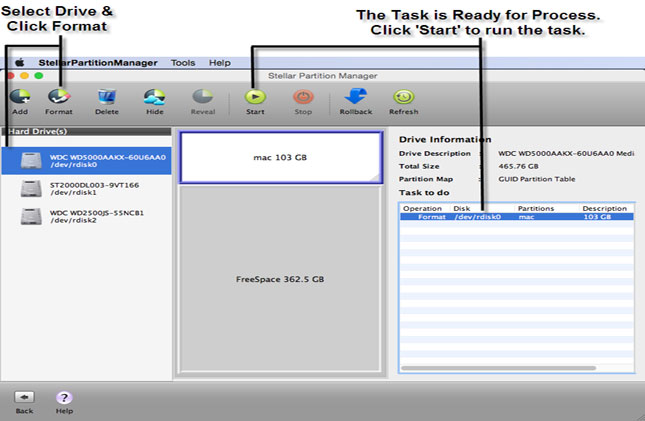Select the WDC WD2500JS drive /dev/rdisk2
Screen dimensions: 645x421
(x=86, y=216)
